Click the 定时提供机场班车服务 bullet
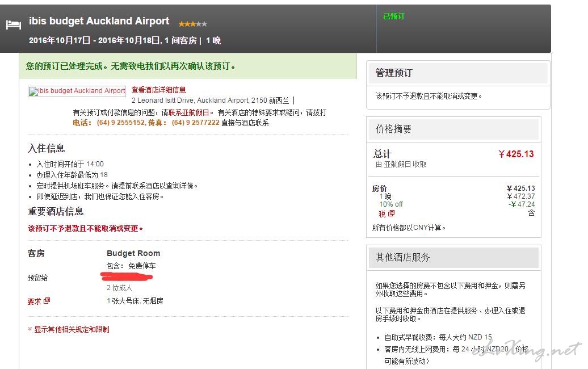 coord(117,186)
